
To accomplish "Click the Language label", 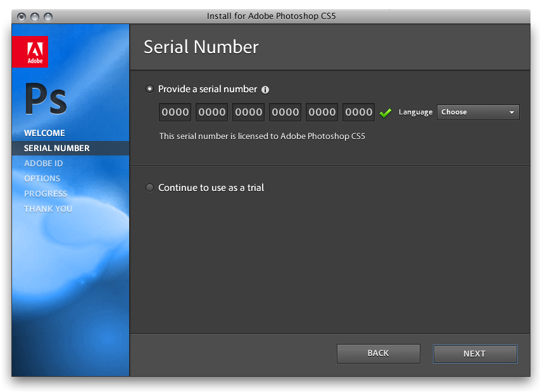I will coord(415,112).
